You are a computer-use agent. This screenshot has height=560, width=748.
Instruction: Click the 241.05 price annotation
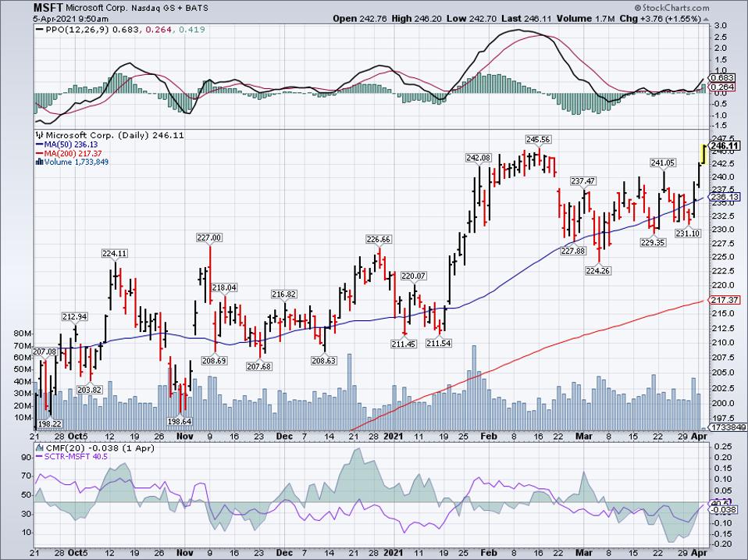point(663,162)
